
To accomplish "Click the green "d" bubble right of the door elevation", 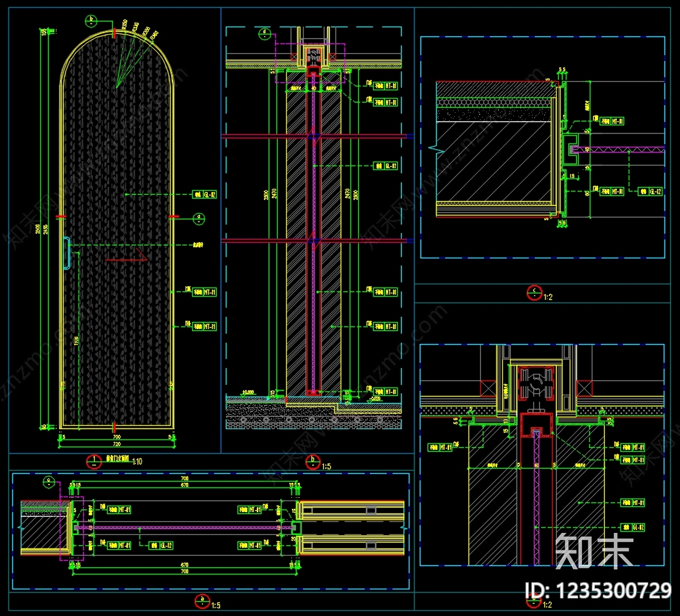I will [199, 218].
